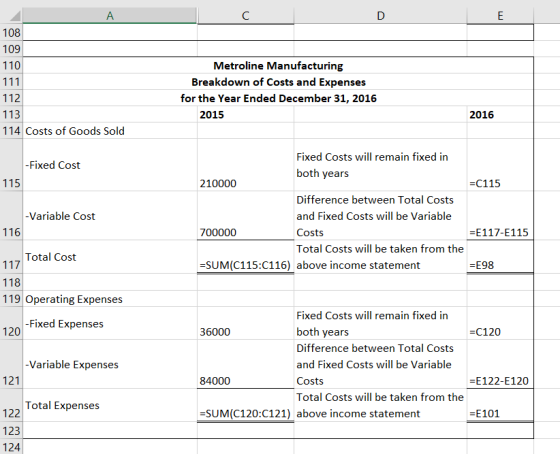Select the Total Cost label cell
This screenshot has width=560, height=454.
(110, 257)
